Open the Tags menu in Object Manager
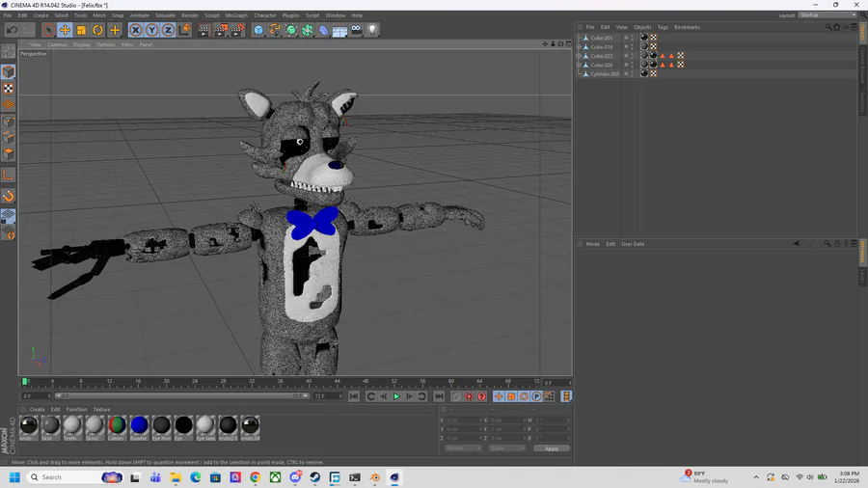 point(663,27)
